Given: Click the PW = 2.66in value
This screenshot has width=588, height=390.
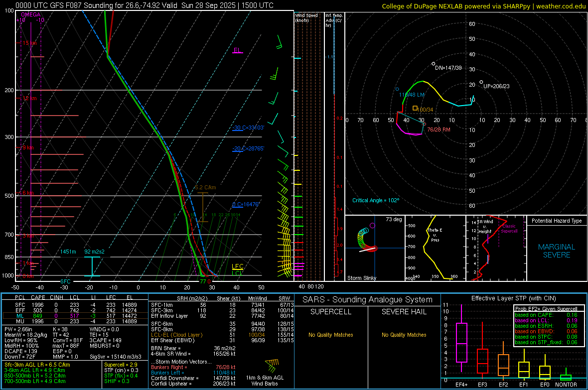Looking at the screenshot, I should point(18,329).
